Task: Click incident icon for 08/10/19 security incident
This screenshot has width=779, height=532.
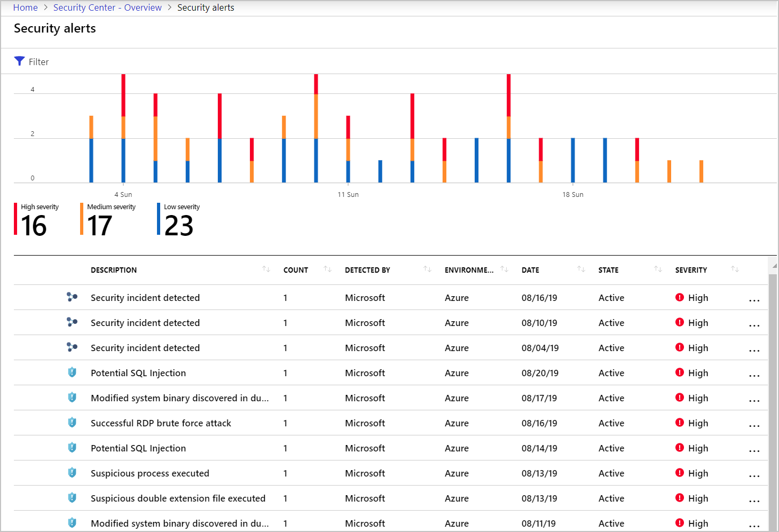Action: [x=72, y=322]
